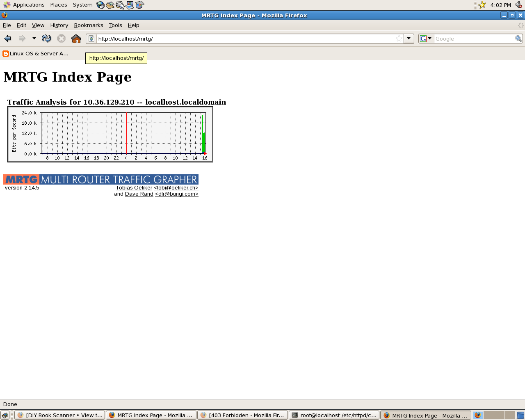525x420 pixels.
Task: Click the 4:02 PM clock
Action: 501,5
